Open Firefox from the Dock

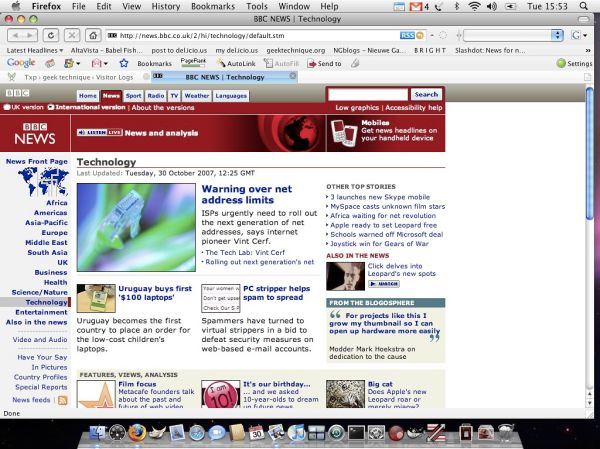[x=137, y=433]
